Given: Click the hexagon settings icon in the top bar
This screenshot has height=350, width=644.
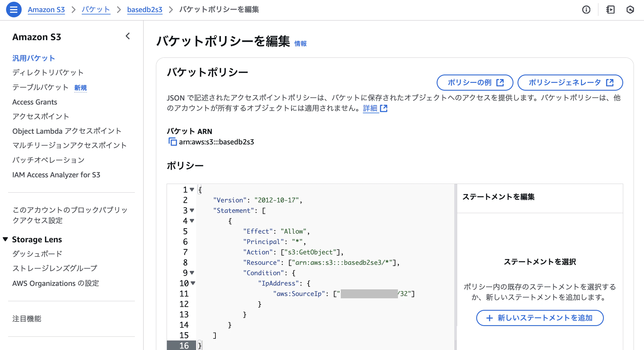Looking at the screenshot, I should 630,10.
